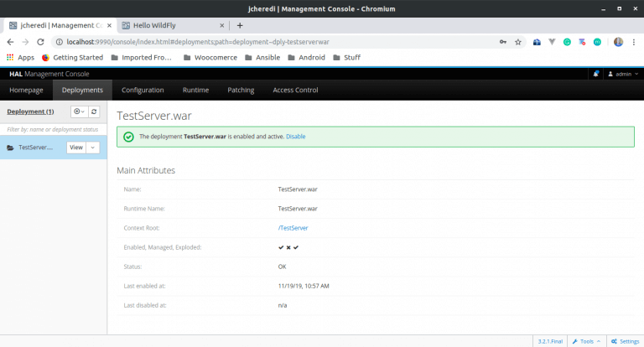This screenshot has width=644, height=347.
Task: Click the browser back arrow
Action: (11, 42)
